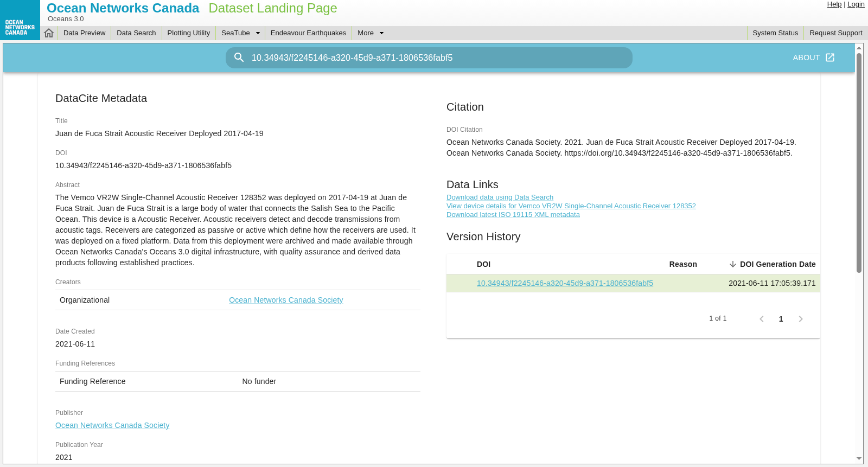Open the Publisher Ocean Networks Canada Society link
Screen dimensions: 868x467
point(112,425)
